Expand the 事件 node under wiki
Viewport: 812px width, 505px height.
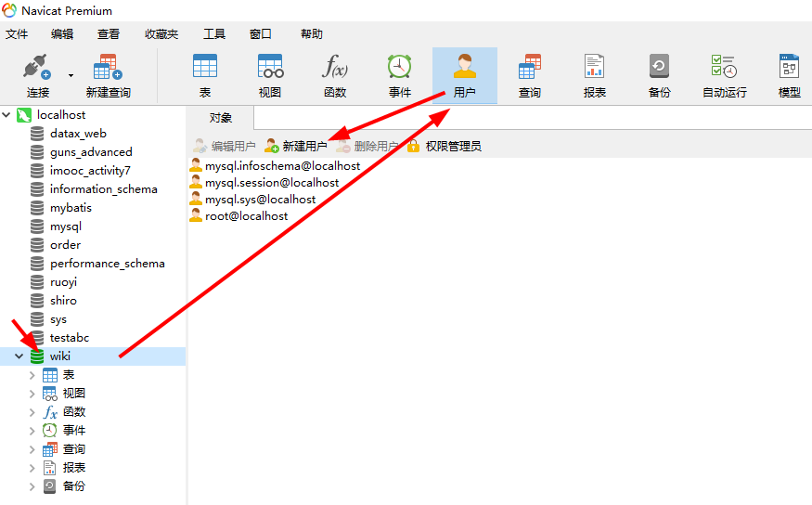pyautogui.click(x=32, y=431)
